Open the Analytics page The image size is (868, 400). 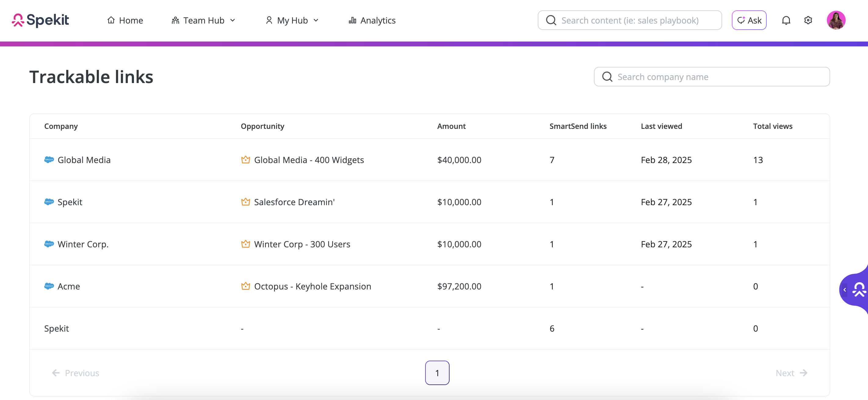click(x=372, y=20)
